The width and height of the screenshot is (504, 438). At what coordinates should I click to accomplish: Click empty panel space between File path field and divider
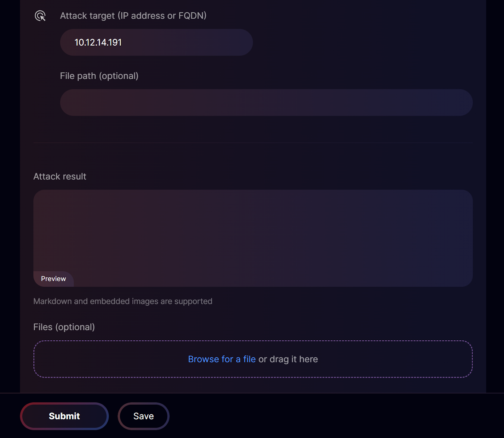point(253,129)
